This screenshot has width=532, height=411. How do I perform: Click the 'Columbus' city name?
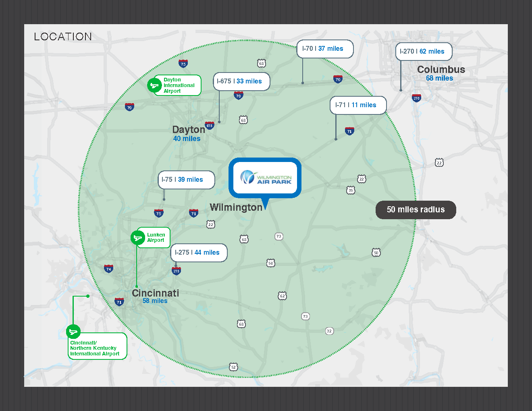point(441,69)
